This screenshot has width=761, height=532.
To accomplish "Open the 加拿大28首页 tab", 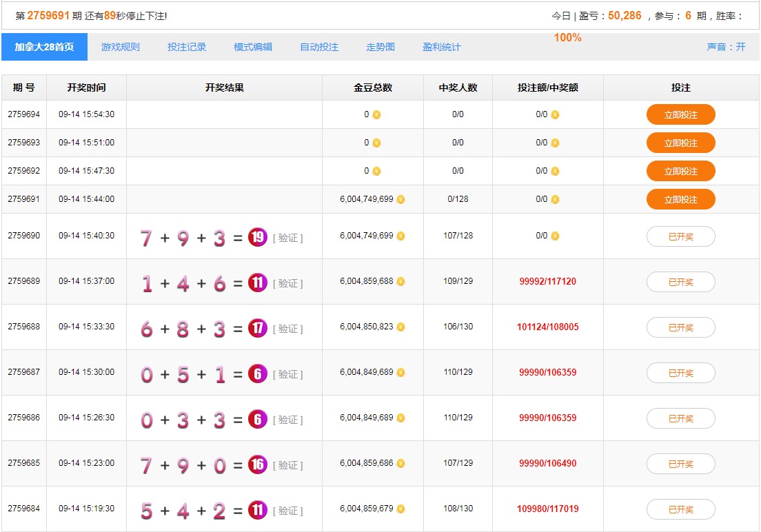I will pyautogui.click(x=45, y=47).
